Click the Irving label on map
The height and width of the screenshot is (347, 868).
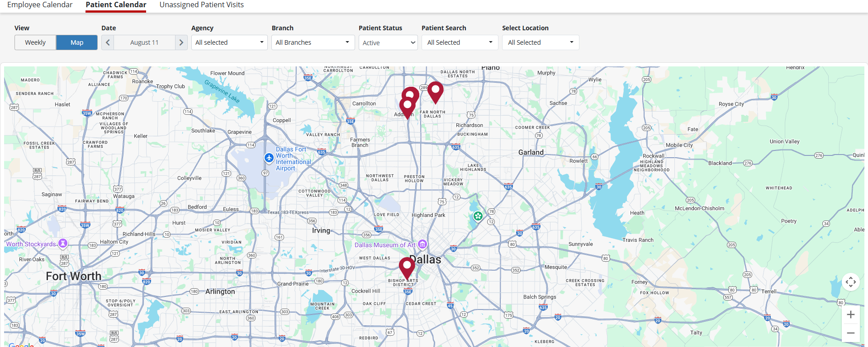[x=321, y=230]
